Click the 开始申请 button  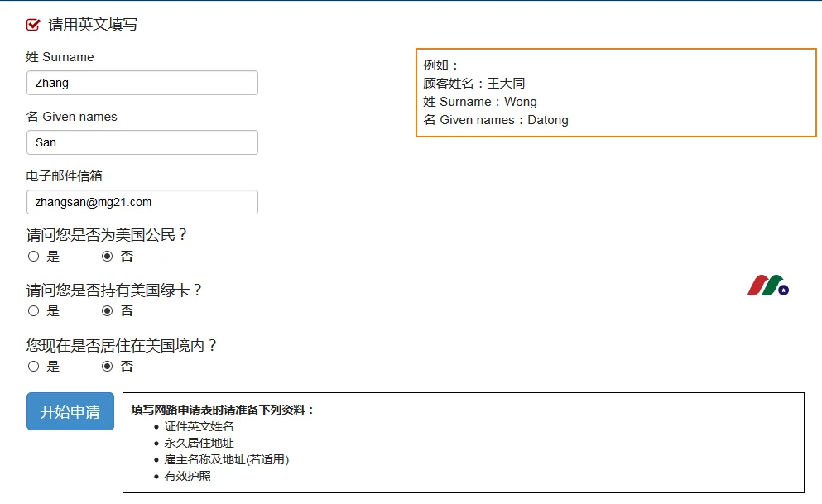pyautogui.click(x=70, y=411)
